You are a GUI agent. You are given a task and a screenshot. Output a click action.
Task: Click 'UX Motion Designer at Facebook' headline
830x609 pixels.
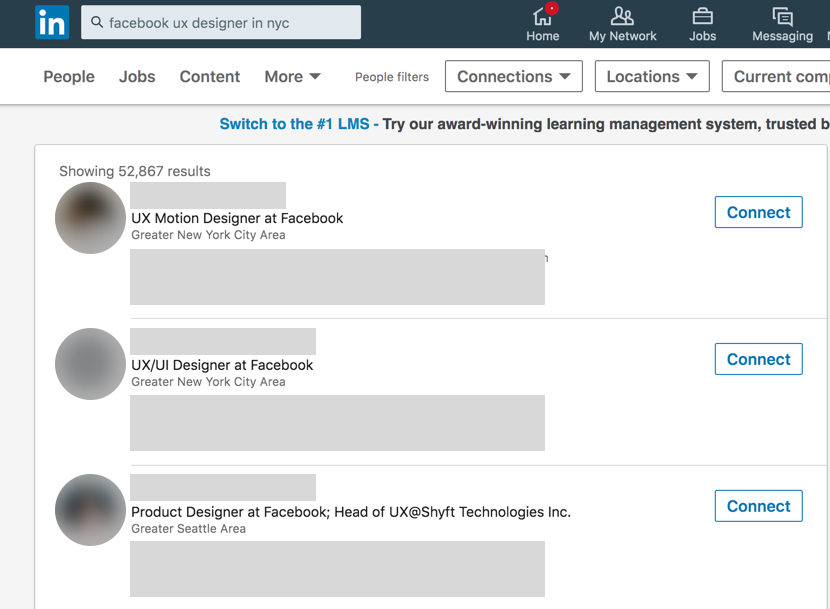[x=237, y=218]
